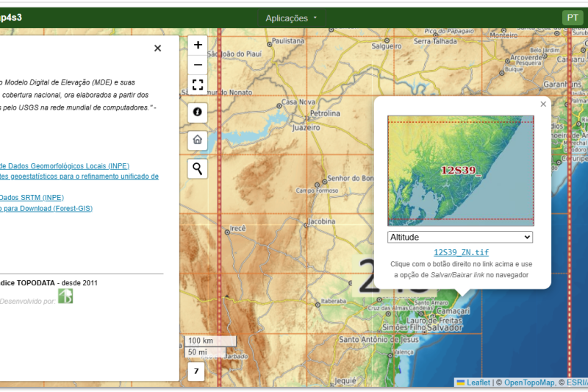Viewport: 588px width, 392px height.
Task: Click Lauro de Freitas label
Action: coord(434,321)
